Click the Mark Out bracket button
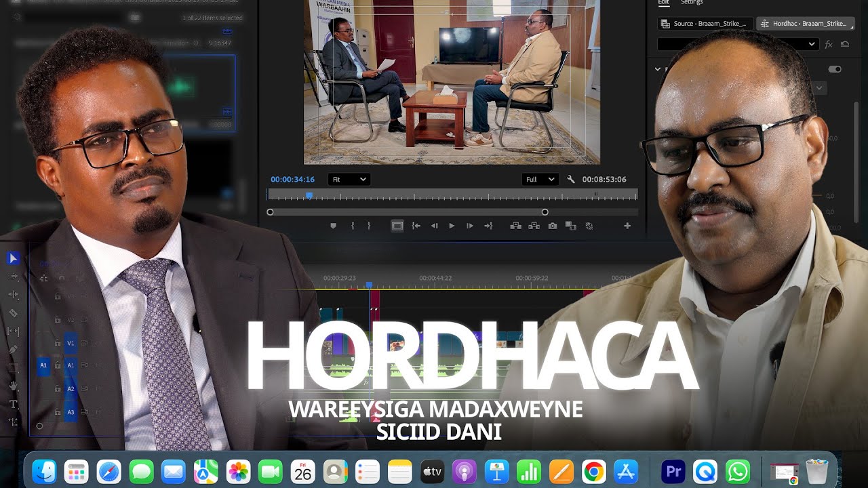The width and height of the screenshot is (868, 488). click(369, 226)
